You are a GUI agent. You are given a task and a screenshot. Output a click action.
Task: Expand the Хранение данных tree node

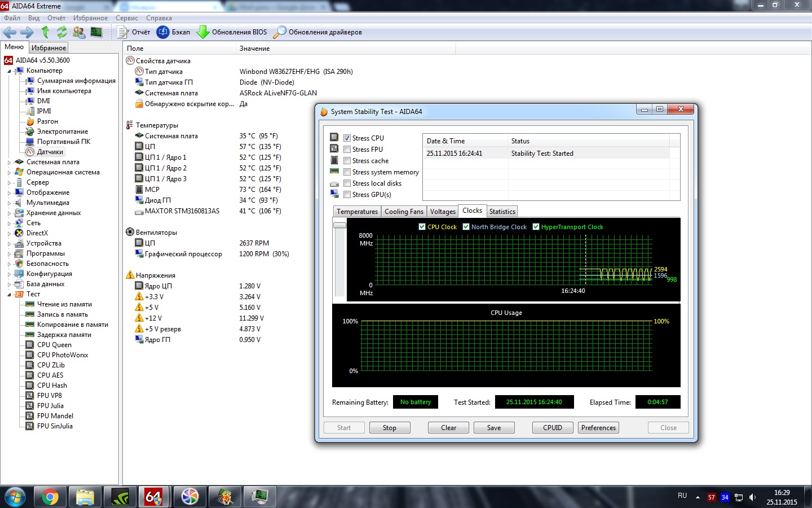[9, 213]
